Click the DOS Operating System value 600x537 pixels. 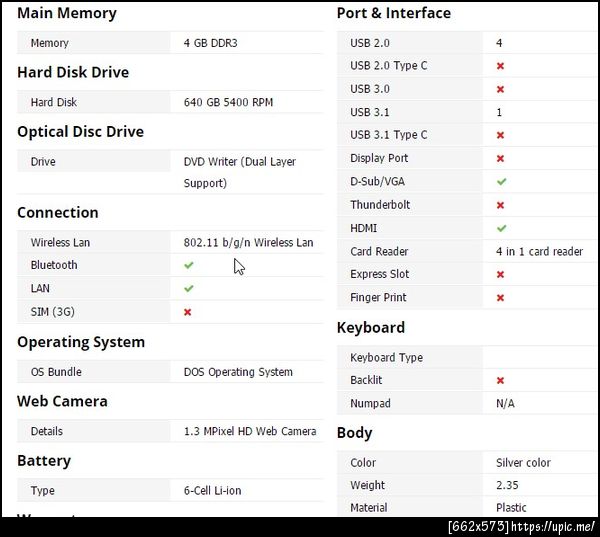tap(238, 372)
